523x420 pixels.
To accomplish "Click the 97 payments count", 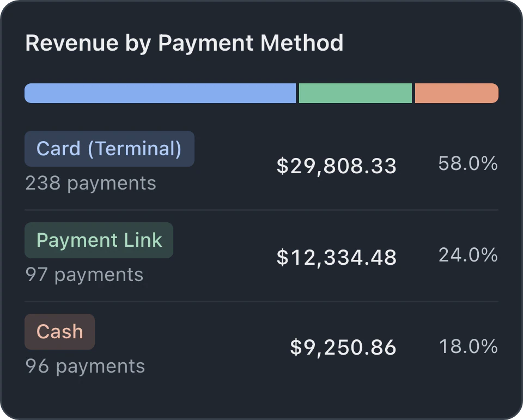I will (84, 275).
